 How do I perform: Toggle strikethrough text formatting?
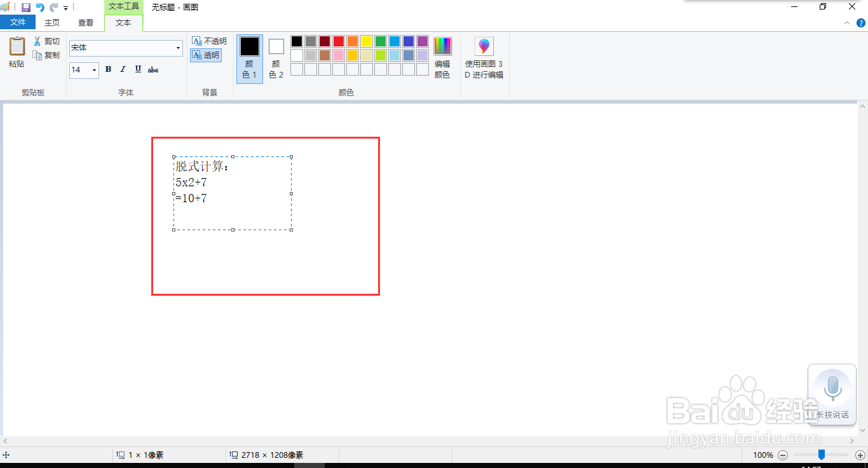(153, 69)
